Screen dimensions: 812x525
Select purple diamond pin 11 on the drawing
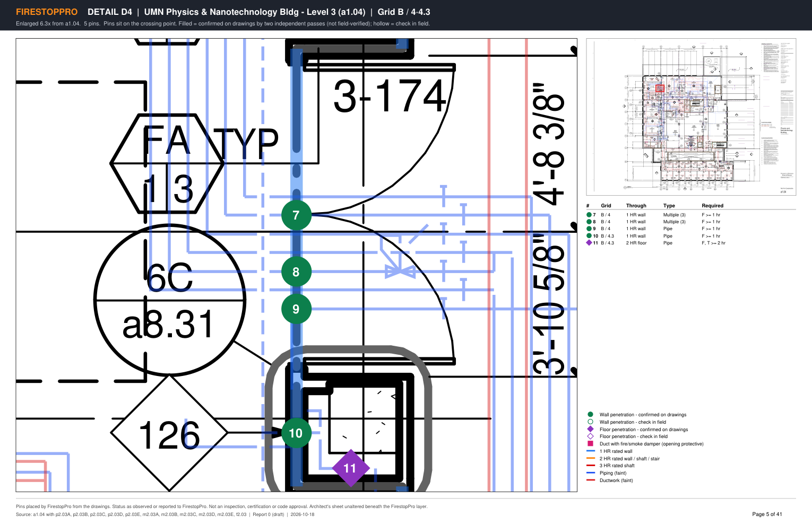(x=350, y=468)
